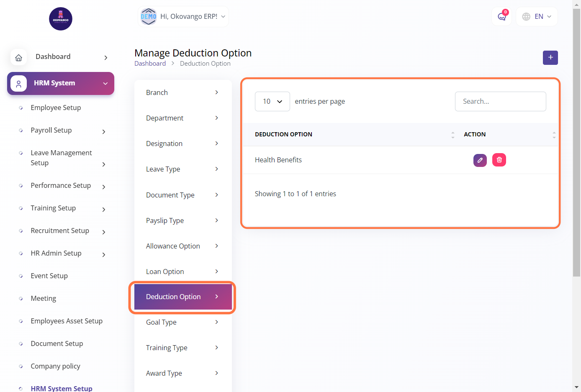The height and width of the screenshot is (392, 581).
Task: Delete Health Benefits using the trash icon
Action: (499, 160)
